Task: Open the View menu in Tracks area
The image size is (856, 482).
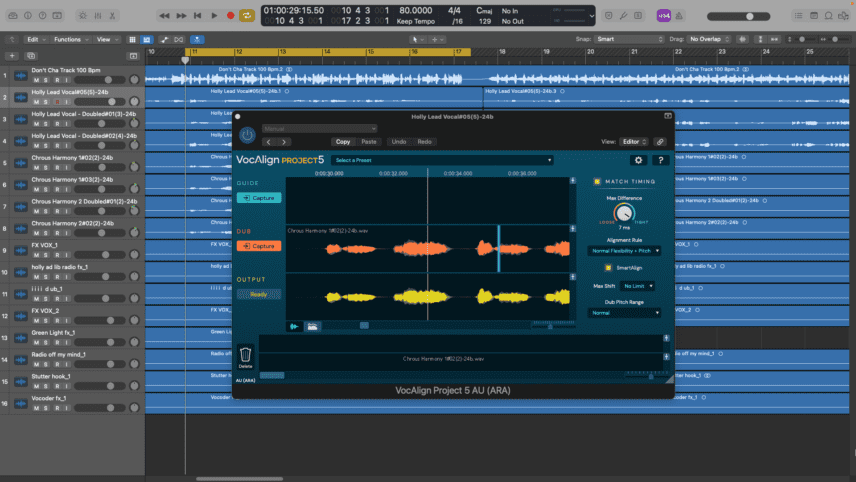Action: [x=107, y=39]
